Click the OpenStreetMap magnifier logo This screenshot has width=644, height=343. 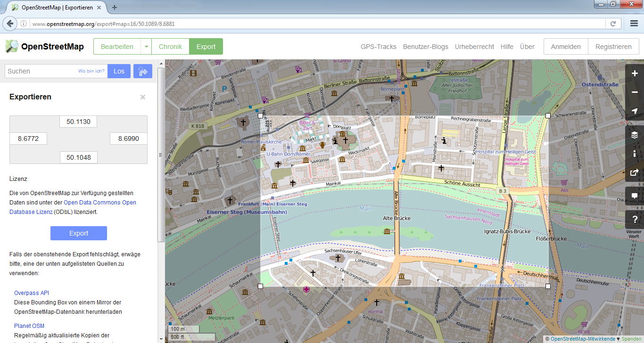pos(12,46)
